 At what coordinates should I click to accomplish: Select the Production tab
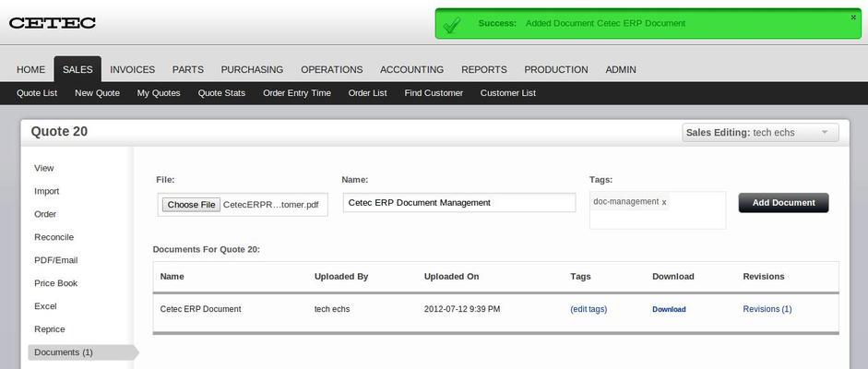click(555, 69)
